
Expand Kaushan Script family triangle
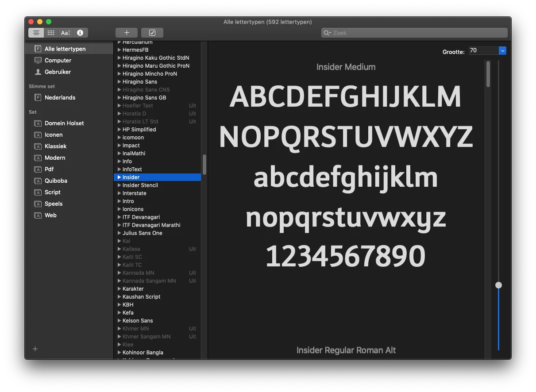(119, 296)
